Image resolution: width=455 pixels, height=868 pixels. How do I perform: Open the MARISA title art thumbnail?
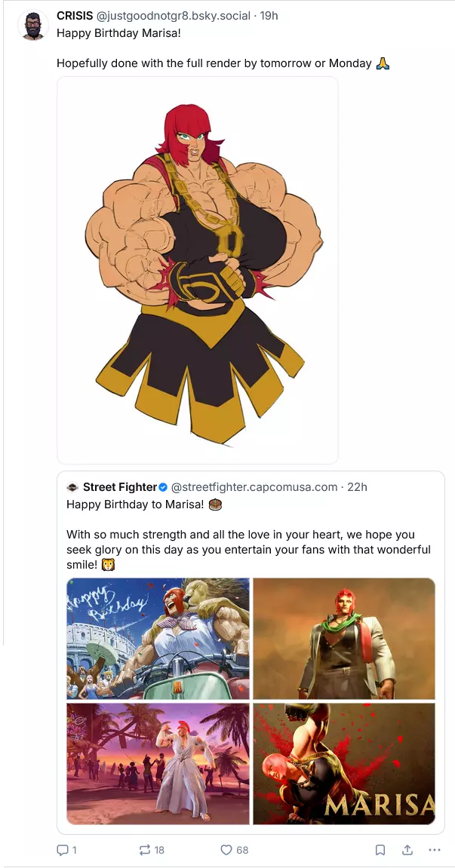click(344, 764)
